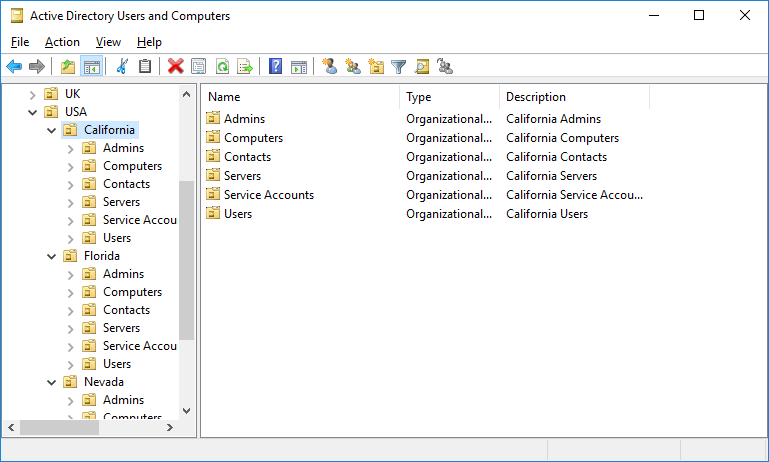The image size is (769, 462).
Task: Click Add to group icon
Action: pos(445,66)
